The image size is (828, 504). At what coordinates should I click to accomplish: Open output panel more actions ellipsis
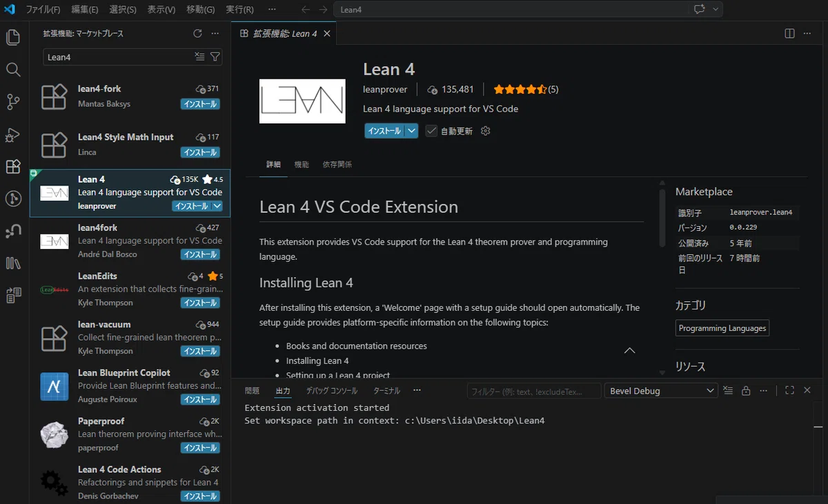point(764,390)
